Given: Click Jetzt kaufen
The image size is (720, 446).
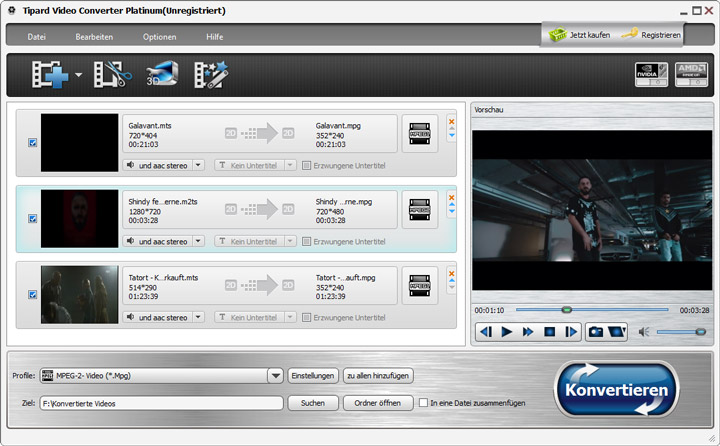Looking at the screenshot, I should 579,35.
